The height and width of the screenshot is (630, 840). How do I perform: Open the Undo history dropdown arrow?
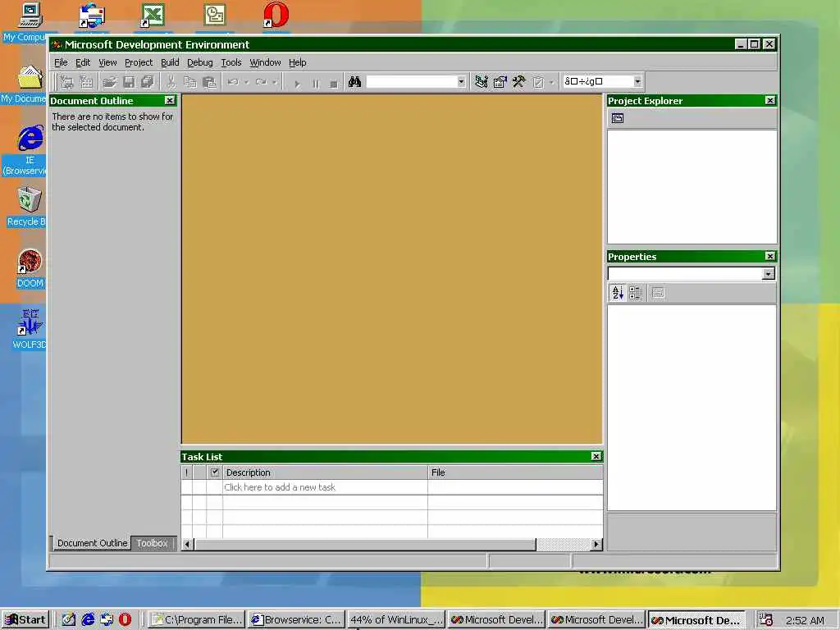point(246,82)
